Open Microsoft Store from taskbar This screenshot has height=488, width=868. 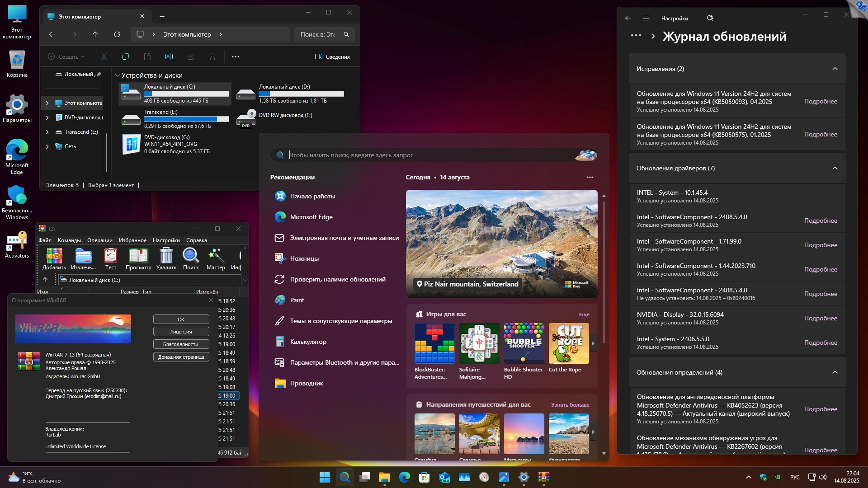pyautogui.click(x=424, y=477)
